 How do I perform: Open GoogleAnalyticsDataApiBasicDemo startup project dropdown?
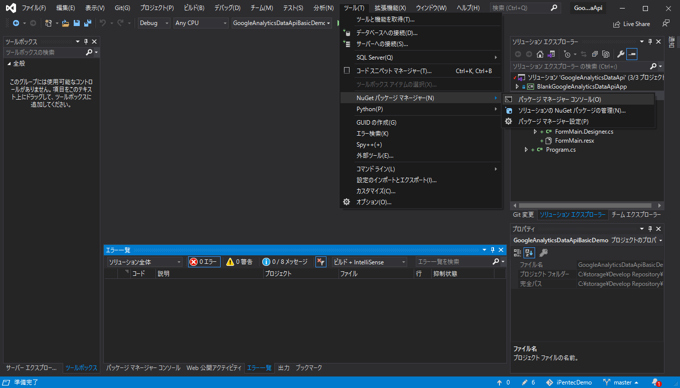point(281,23)
